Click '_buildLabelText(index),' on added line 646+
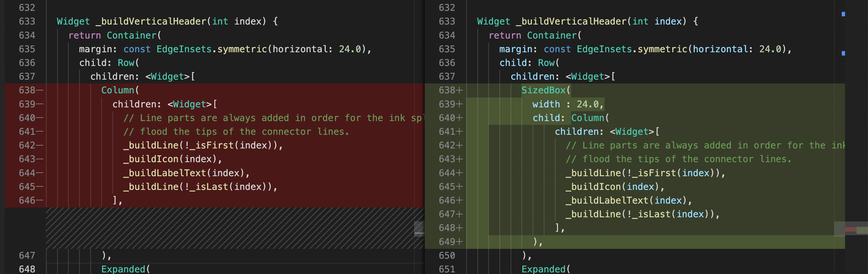 click(629, 200)
